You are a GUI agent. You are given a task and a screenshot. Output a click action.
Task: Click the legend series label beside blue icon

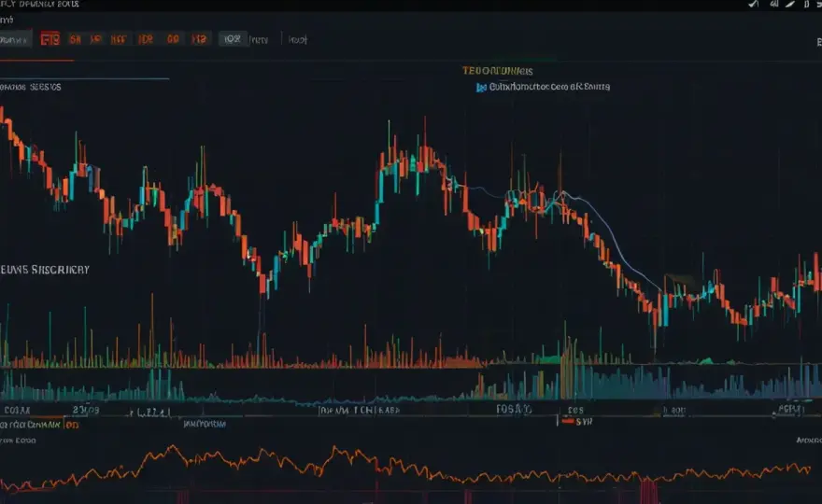pos(549,87)
